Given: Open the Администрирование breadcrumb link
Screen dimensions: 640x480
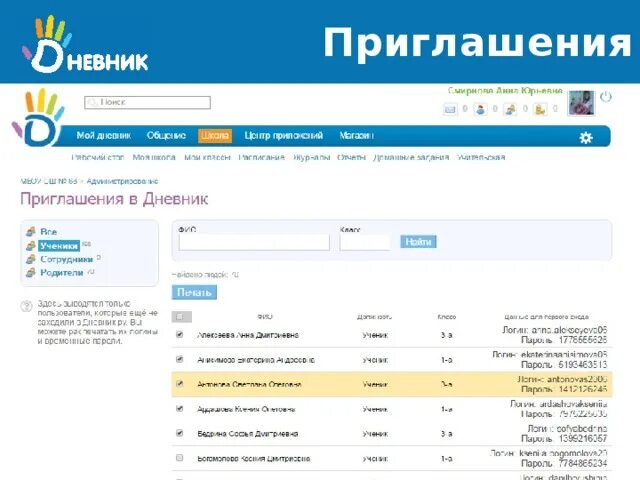Looking at the screenshot, I should pos(122,181).
